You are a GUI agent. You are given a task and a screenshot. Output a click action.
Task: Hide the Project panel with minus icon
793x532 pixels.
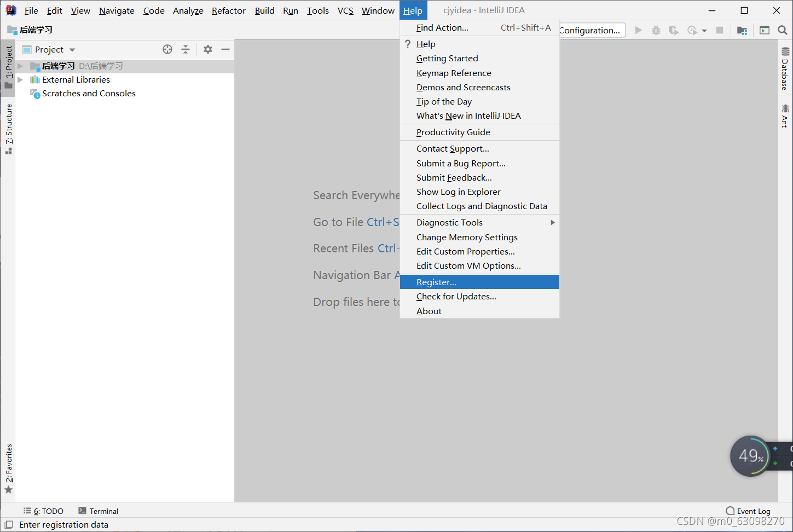(x=225, y=49)
